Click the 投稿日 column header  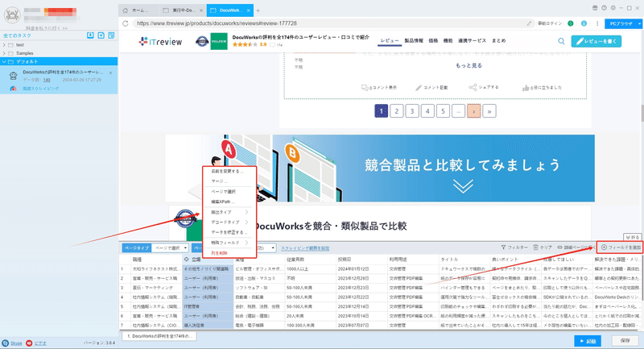[x=361, y=260]
